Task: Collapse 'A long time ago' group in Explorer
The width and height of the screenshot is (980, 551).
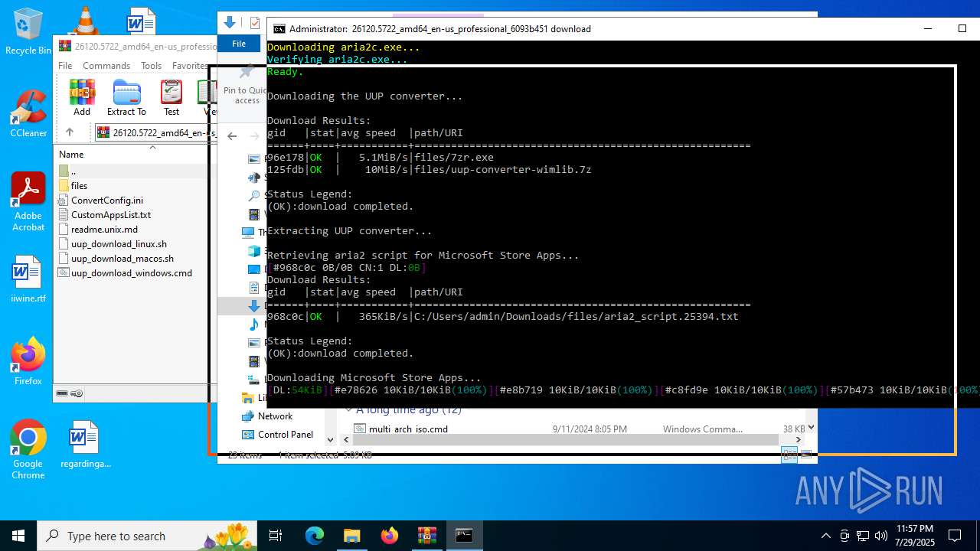Action: tap(348, 410)
